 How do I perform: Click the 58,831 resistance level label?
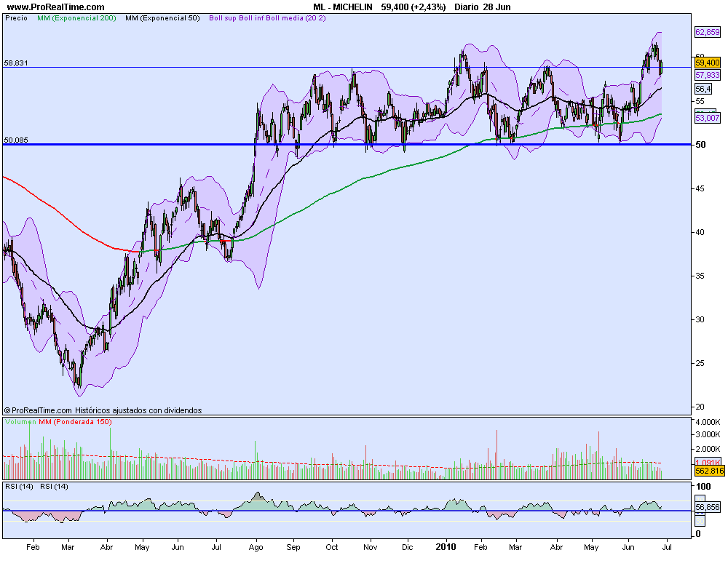click(16, 63)
